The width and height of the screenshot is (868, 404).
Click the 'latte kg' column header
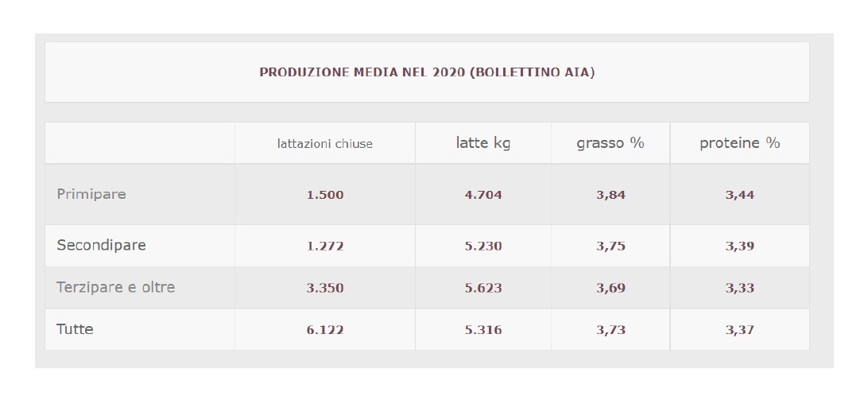(x=483, y=143)
